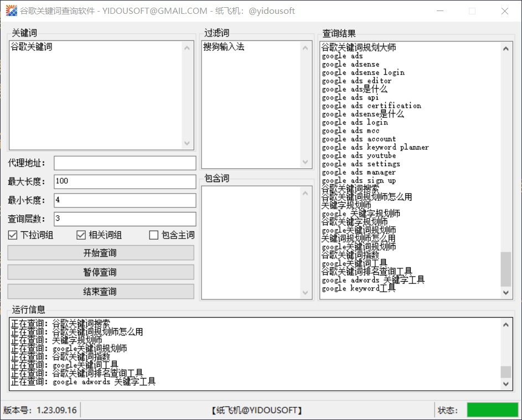522x420 pixels.
Task: Click '谷歌关键词' entry in 关键词 box
Action: [32, 47]
